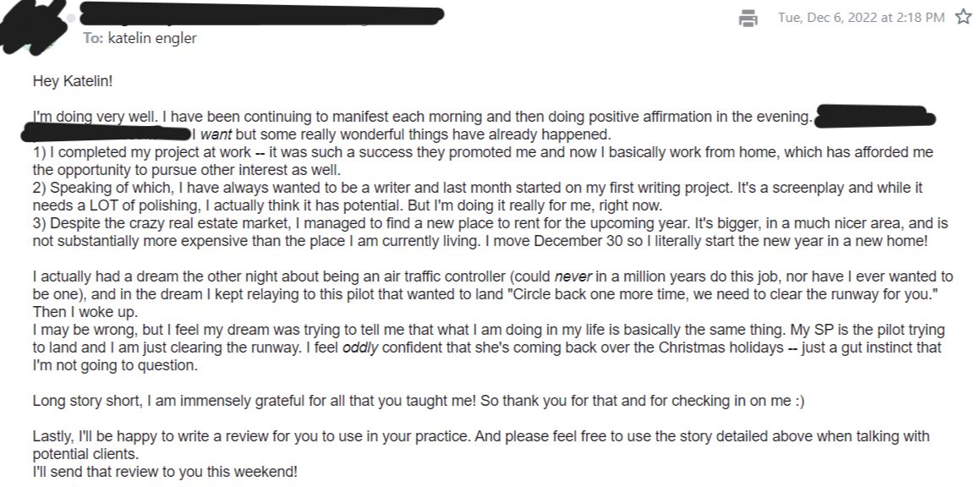
Task: Click the italic word "never"
Action: [x=572, y=276]
